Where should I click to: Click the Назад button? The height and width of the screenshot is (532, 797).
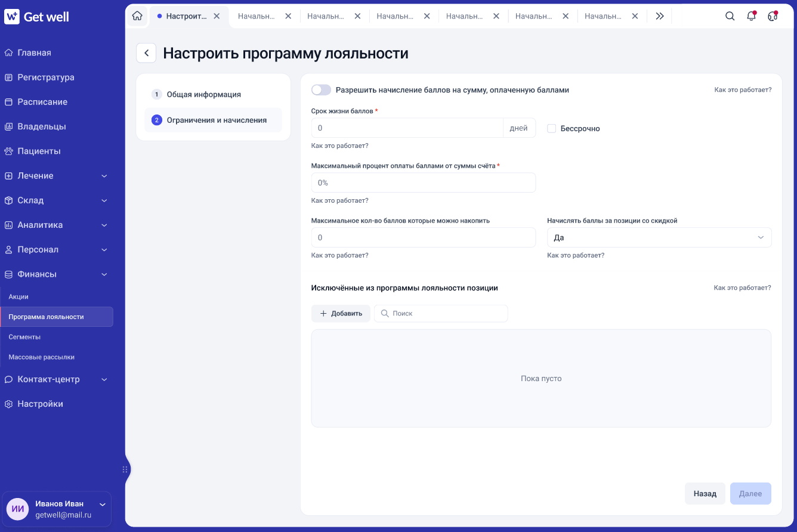705,494
